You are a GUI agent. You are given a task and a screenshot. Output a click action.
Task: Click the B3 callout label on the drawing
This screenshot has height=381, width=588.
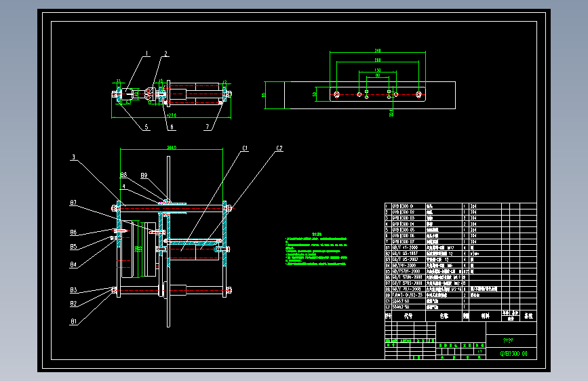click(x=73, y=290)
